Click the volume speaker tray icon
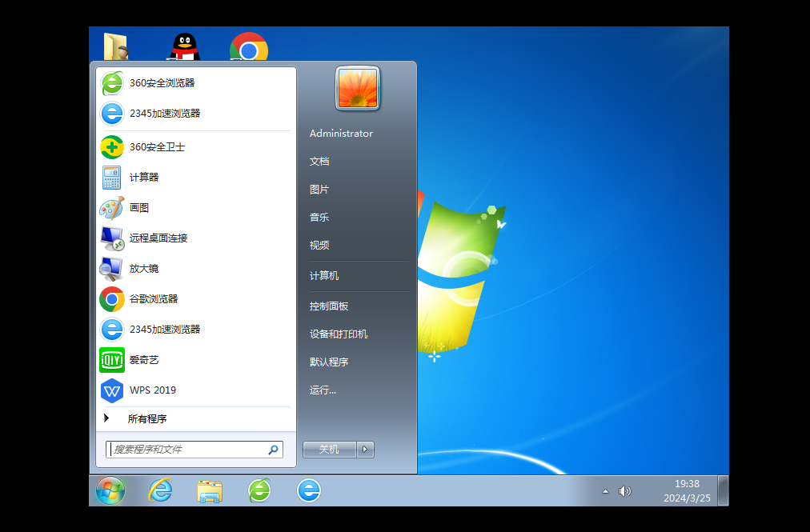This screenshot has width=810, height=532. (624, 491)
